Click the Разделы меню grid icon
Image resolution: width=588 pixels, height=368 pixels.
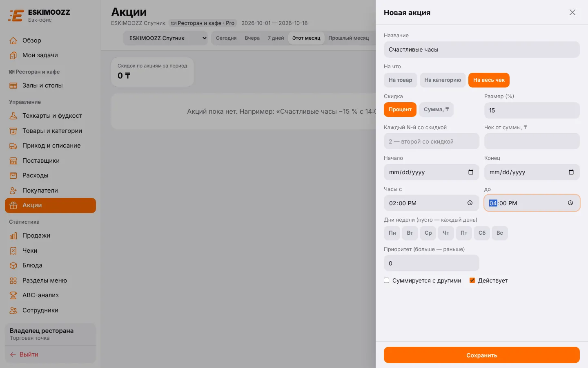point(13,280)
